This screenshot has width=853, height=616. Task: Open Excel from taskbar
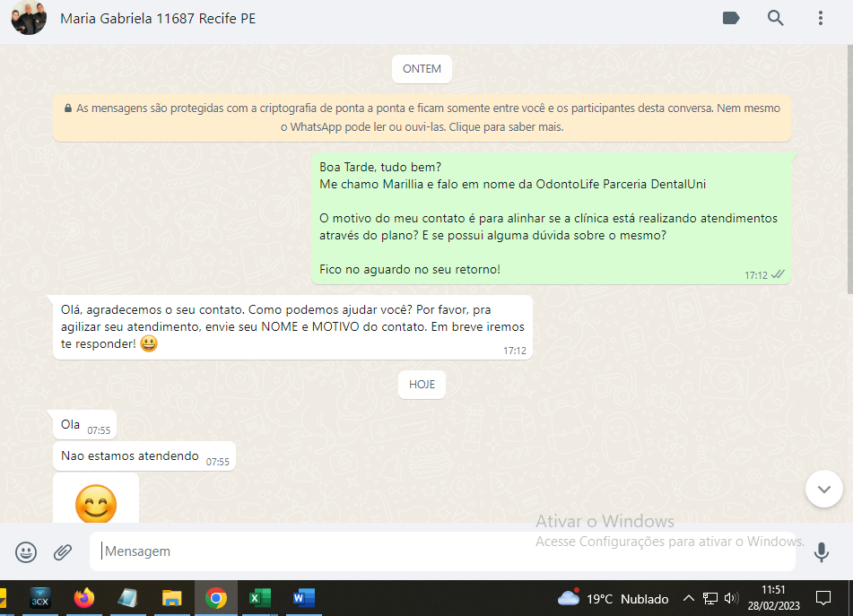[259, 598]
